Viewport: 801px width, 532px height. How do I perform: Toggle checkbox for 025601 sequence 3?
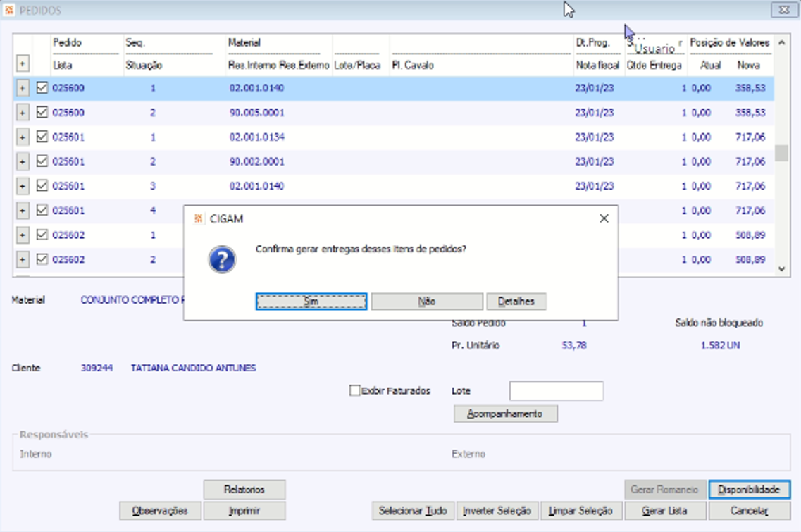(x=42, y=186)
